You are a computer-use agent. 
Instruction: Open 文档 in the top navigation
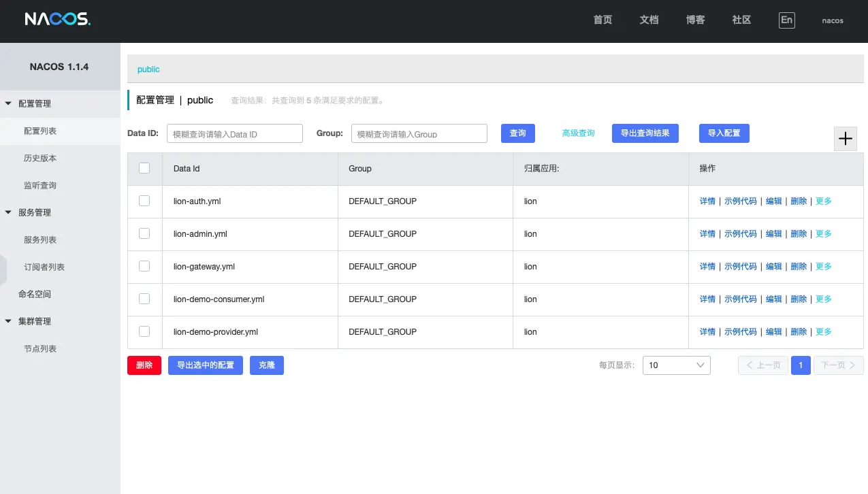[649, 20]
